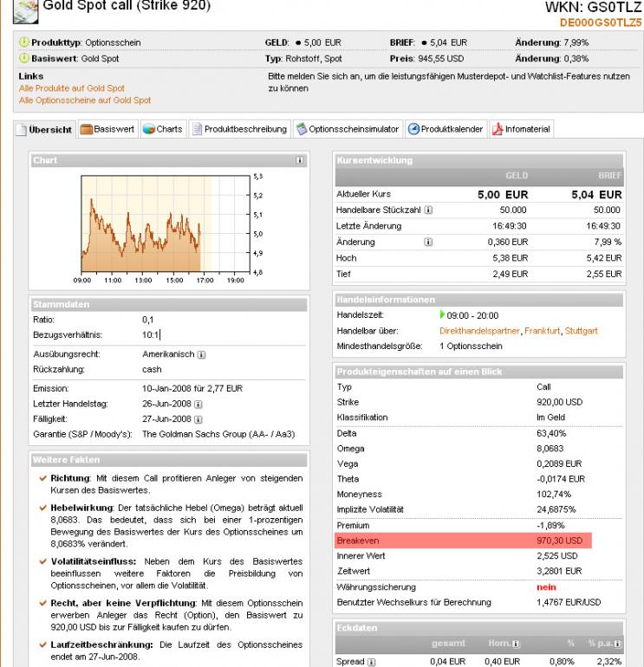
Task: Click the Emission value 10-Jan-2008 für 2,77 EUR
Action: tap(192, 388)
